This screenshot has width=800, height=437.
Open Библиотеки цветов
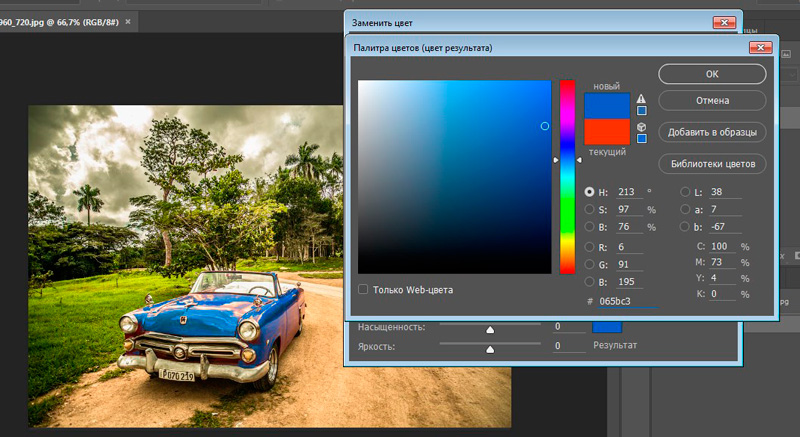pos(712,163)
